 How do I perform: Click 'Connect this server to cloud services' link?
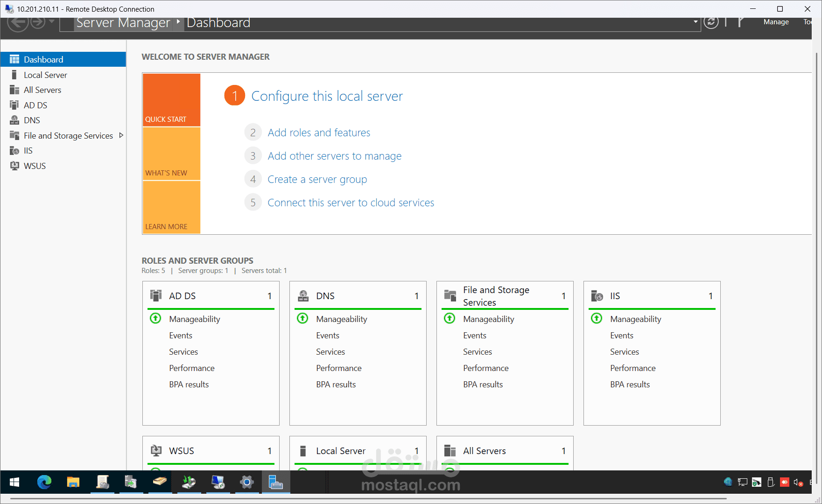pos(351,203)
